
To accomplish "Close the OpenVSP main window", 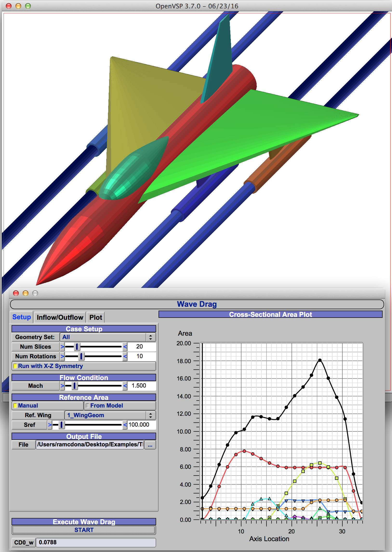I will [9, 6].
